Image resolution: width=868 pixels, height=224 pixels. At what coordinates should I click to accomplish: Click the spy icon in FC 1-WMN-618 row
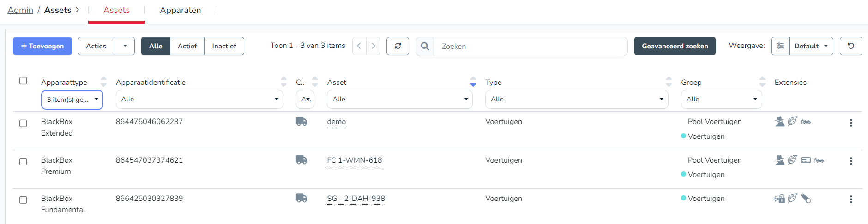(780, 160)
